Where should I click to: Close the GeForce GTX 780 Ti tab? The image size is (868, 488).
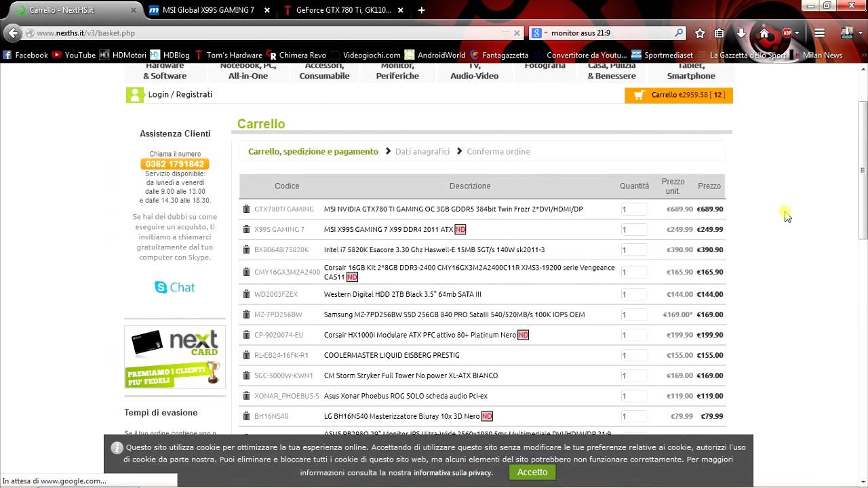[400, 10]
